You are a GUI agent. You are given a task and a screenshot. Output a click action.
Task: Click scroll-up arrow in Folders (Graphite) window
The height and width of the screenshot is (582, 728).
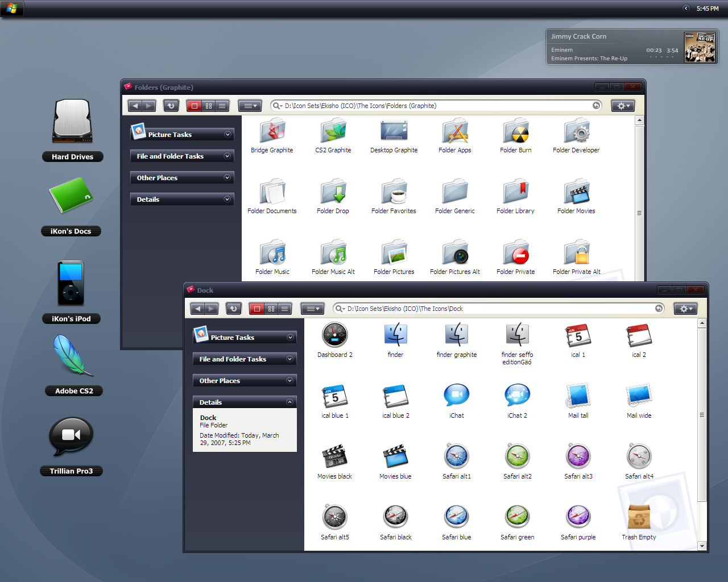coord(639,120)
